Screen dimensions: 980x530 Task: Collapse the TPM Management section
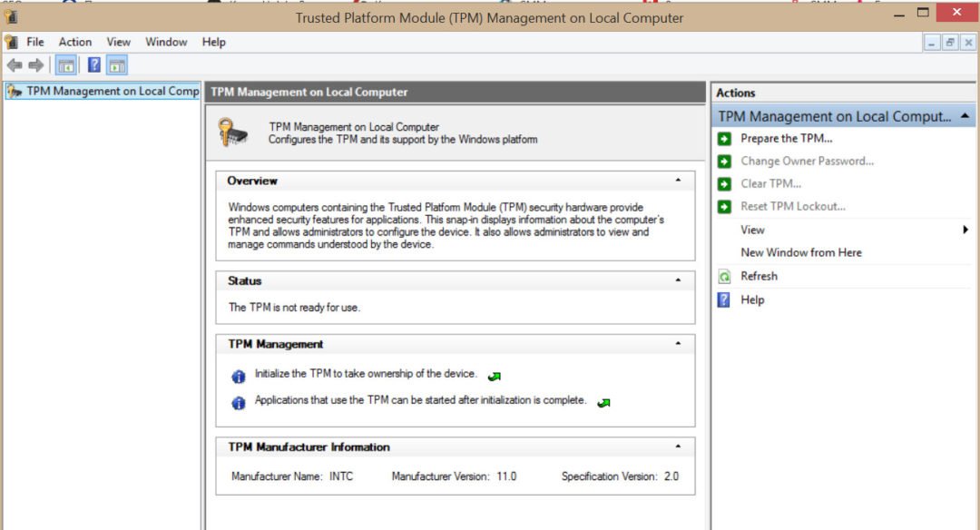678,344
